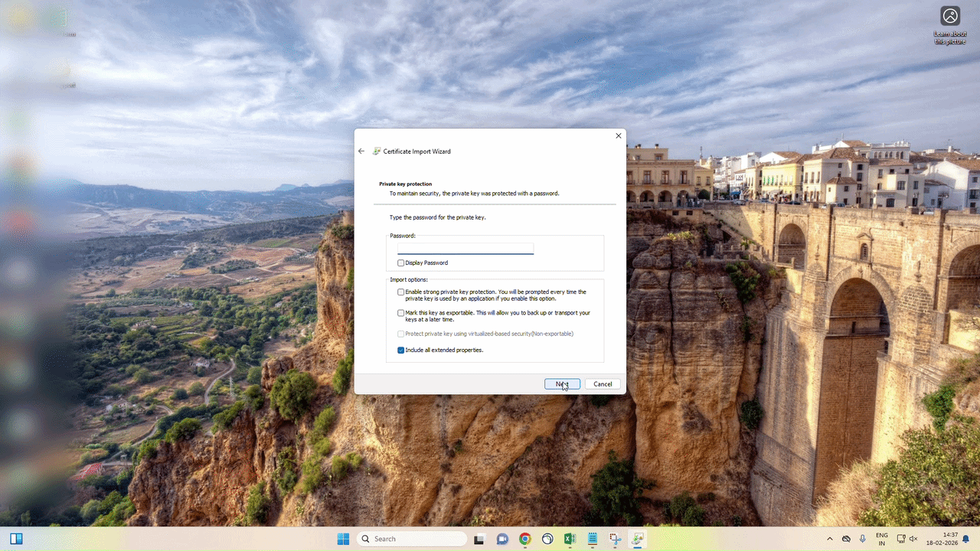The height and width of the screenshot is (551, 980).
Task: Click Next in the Certificate Import Wizard
Action: click(x=561, y=383)
